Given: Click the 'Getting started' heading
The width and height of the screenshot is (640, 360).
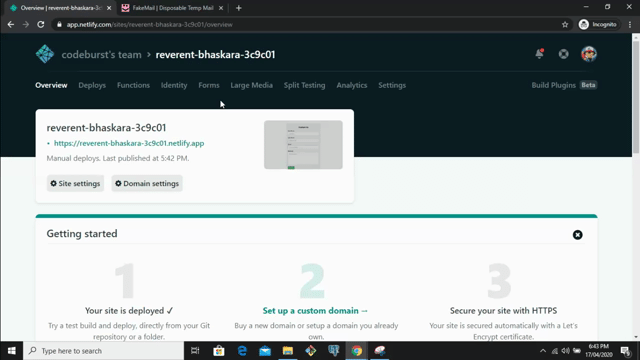Looking at the screenshot, I should (82, 233).
